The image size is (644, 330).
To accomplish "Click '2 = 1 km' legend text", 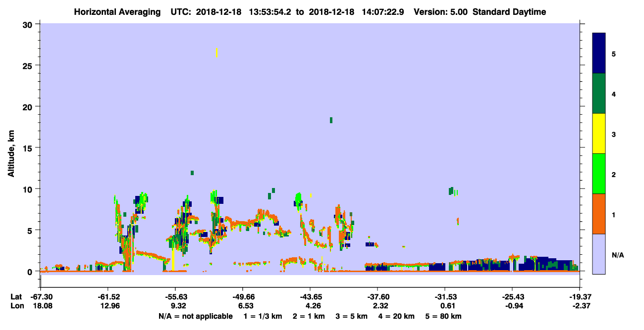I will pos(309,317).
